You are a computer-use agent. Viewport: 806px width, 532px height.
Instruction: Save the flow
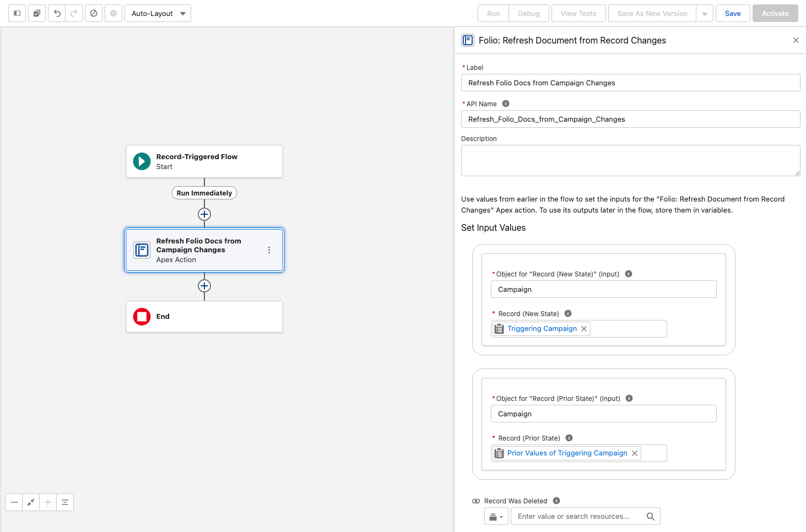tap(733, 13)
